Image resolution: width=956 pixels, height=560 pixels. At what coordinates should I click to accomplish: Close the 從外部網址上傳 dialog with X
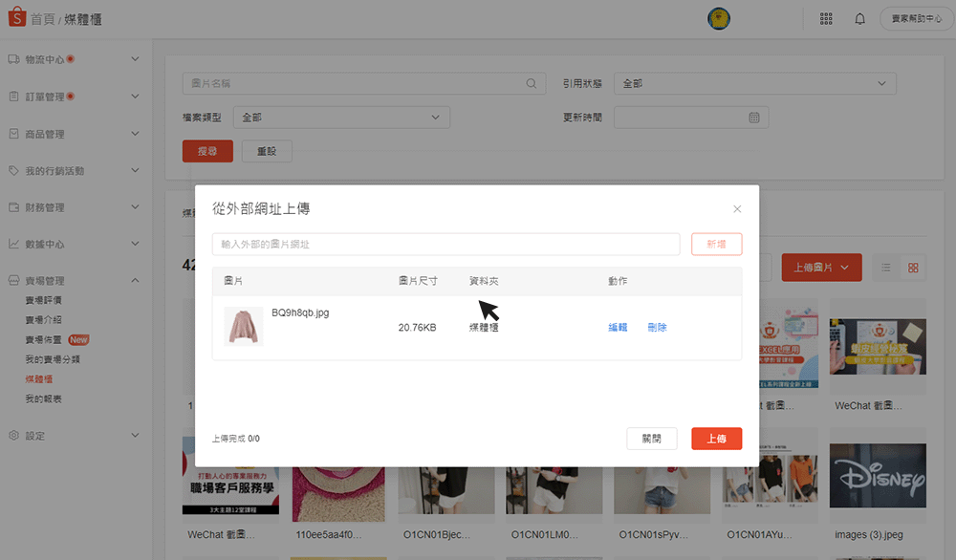[x=737, y=208]
